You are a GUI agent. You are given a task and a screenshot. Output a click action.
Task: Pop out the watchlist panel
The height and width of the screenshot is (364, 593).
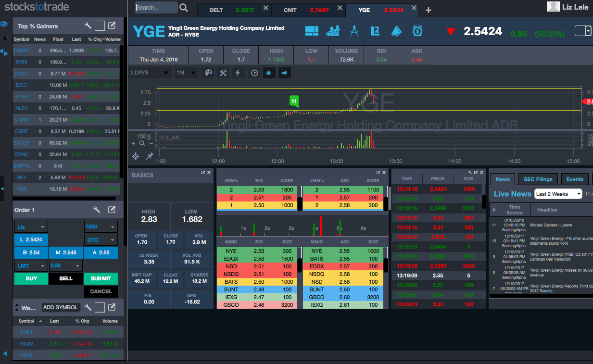(112, 307)
